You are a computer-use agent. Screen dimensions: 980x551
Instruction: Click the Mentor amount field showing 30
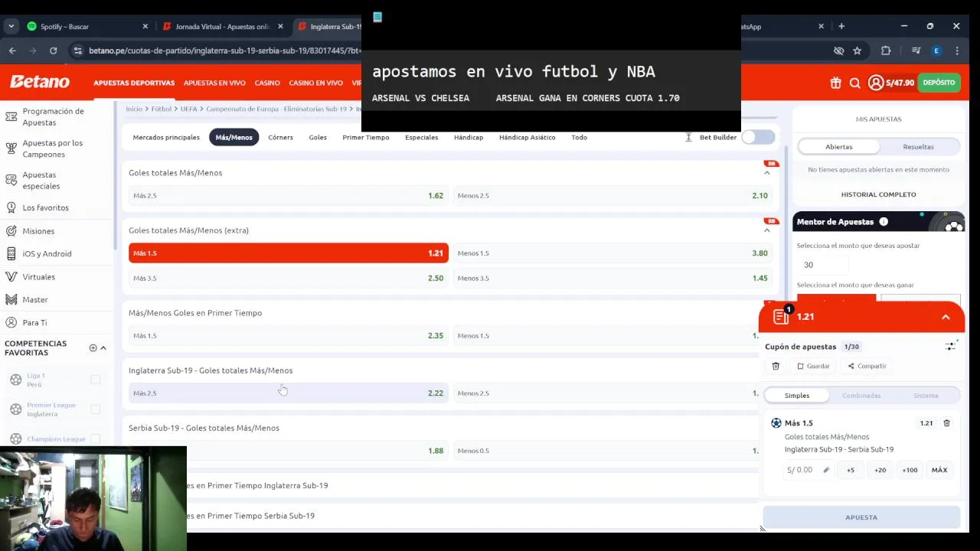pos(822,265)
